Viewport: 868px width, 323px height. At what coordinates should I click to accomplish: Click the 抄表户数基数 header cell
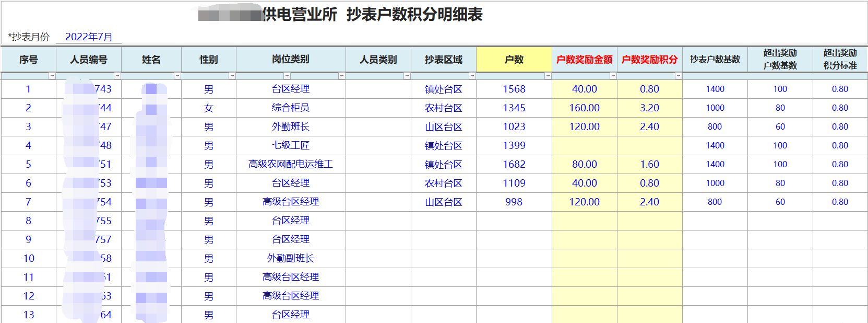pos(715,60)
